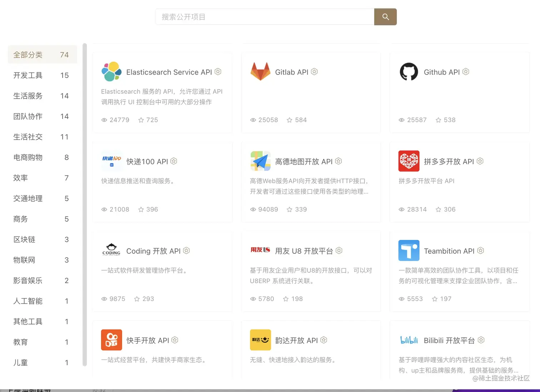This screenshot has width=540, height=392.
Task: Click the Bilibili logo icon
Action: (x=409, y=340)
